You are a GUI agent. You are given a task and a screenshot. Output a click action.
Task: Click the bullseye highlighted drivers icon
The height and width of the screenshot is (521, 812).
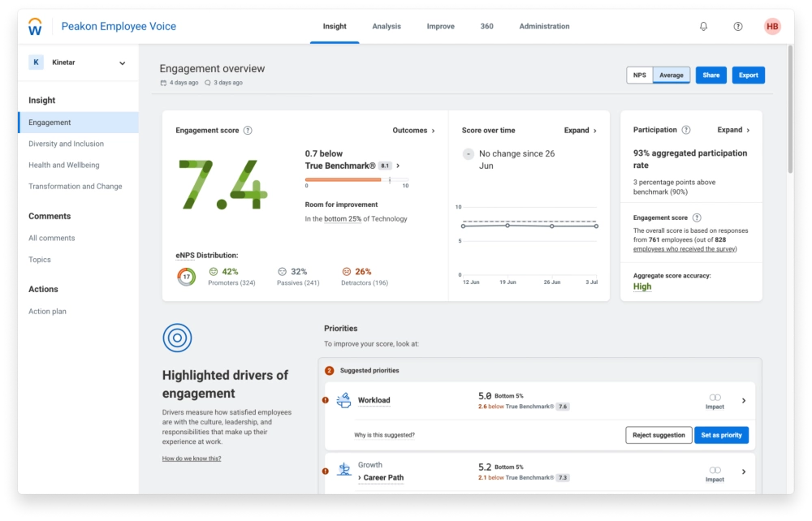(x=177, y=337)
